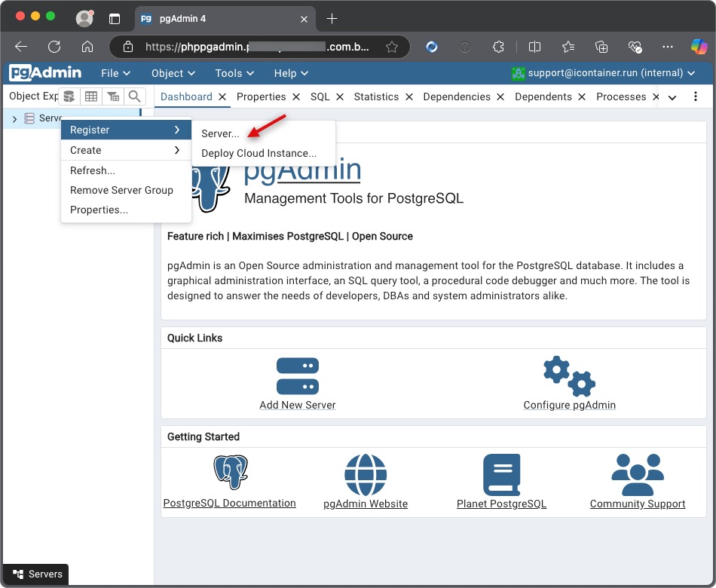Screen dimensions: 716x588
Task: Show more tabs with the chevron
Action: (x=672, y=97)
